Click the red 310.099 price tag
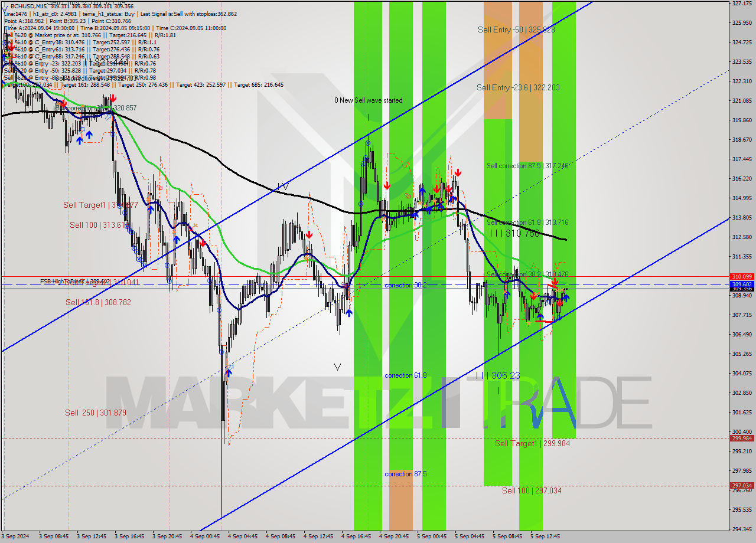The height and width of the screenshot is (543, 756). point(742,276)
